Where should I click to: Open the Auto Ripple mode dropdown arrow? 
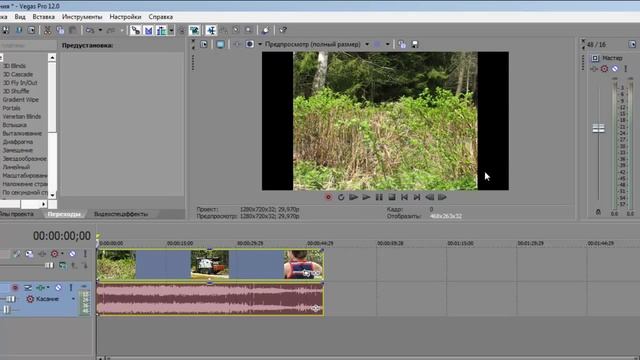tap(171, 30)
